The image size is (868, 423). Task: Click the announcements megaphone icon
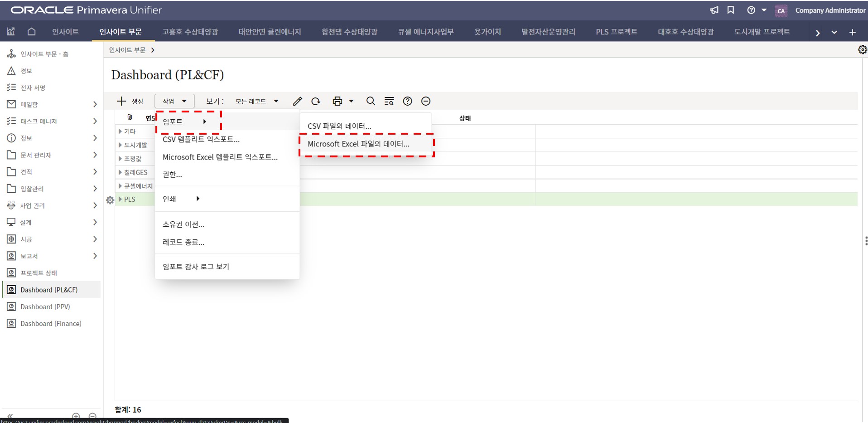(714, 10)
